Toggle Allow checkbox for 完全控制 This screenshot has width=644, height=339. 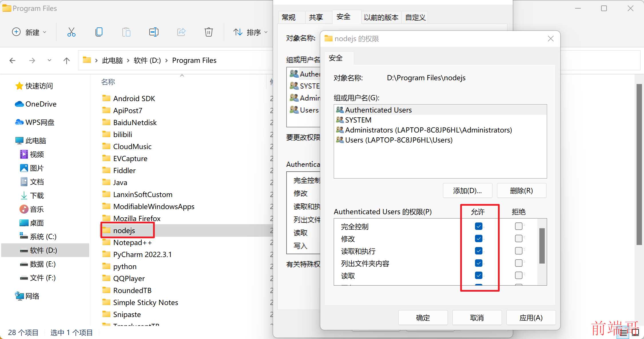(x=478, y=226)
